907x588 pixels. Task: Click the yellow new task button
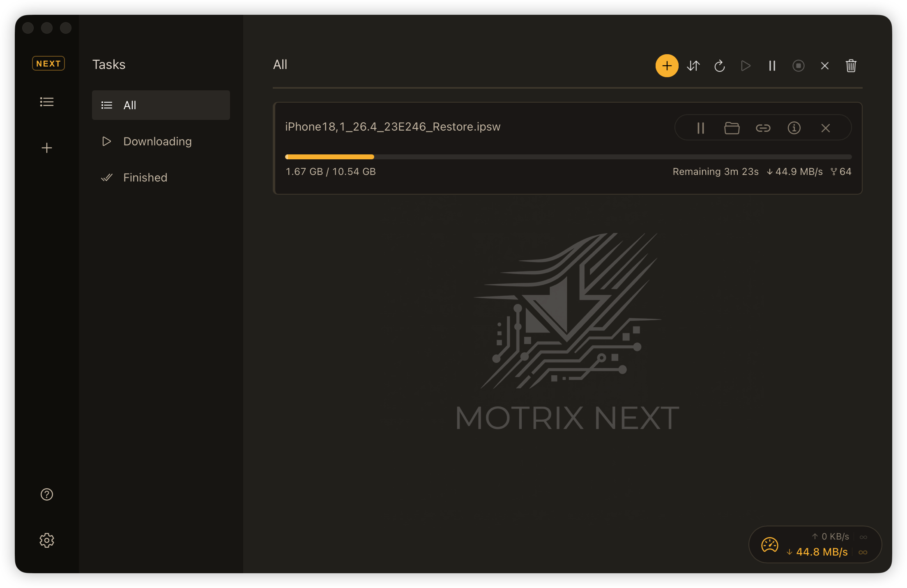click(667, 66)
